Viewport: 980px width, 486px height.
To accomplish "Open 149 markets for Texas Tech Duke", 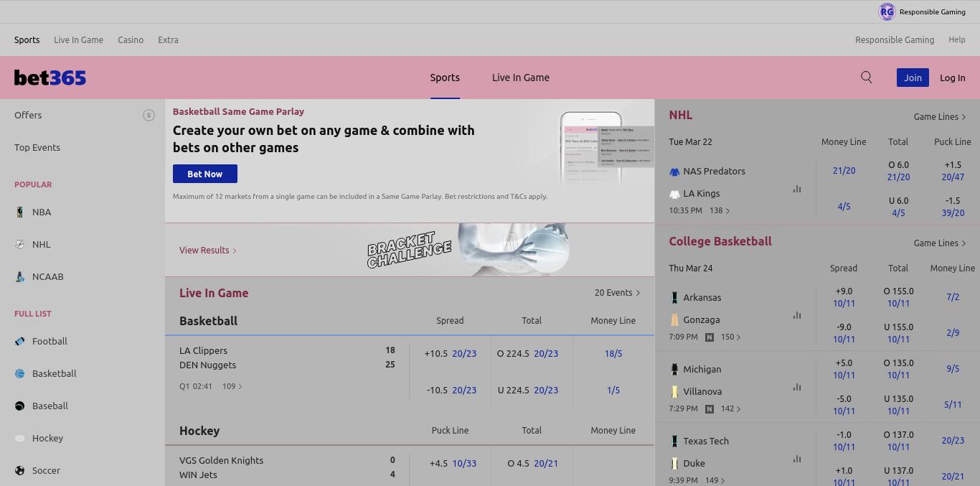I will pos(715,480).
